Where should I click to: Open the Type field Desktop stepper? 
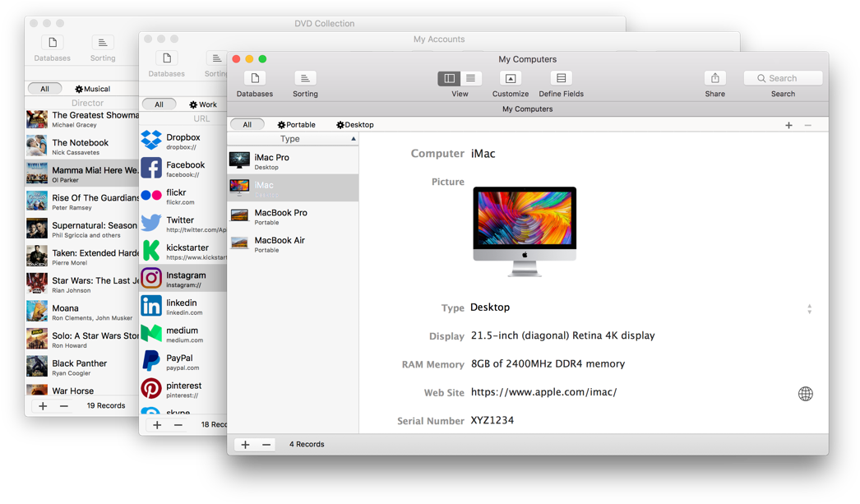(x=809, y=309)
